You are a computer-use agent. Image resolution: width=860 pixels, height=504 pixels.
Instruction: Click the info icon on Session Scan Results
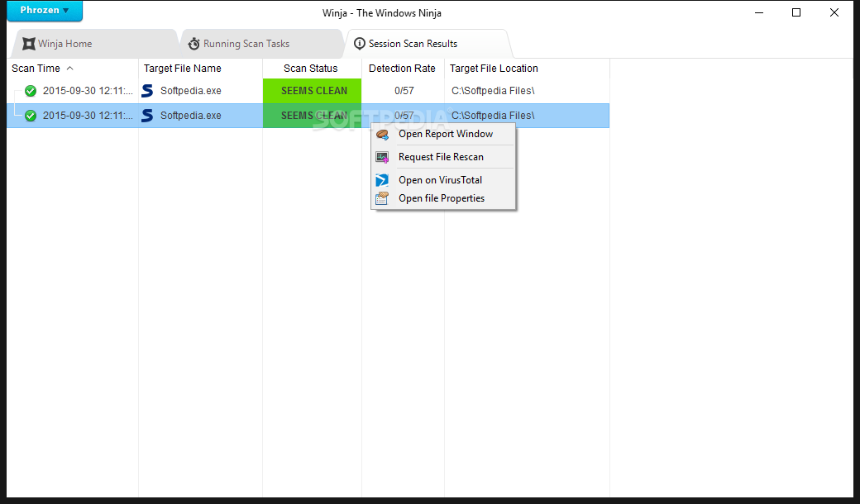tap(359, 43)
